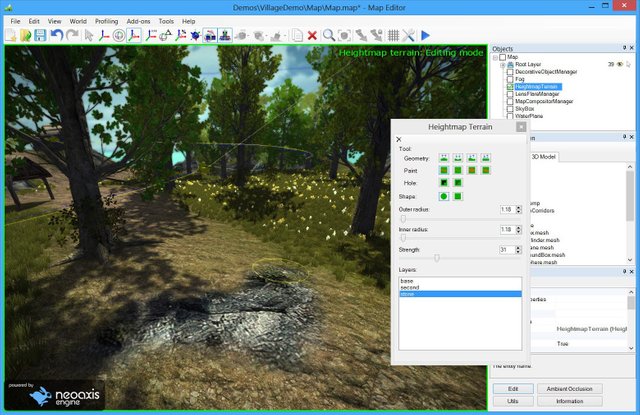Check the MapCompositorManager checkbox
The height and width of the screenshot is (415, 640).
pyautogui.click(x=510, y=101)
